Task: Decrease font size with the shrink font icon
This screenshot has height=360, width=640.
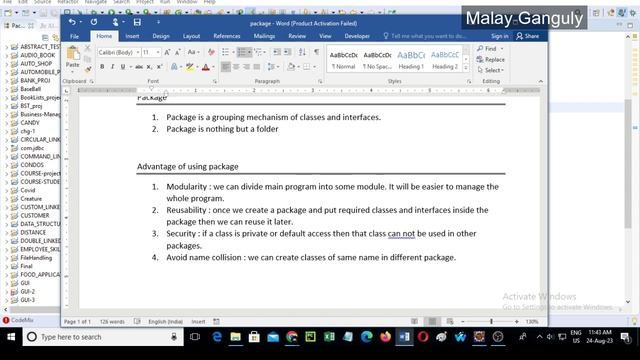Action: pyautogui.click(x=178, y=52)
